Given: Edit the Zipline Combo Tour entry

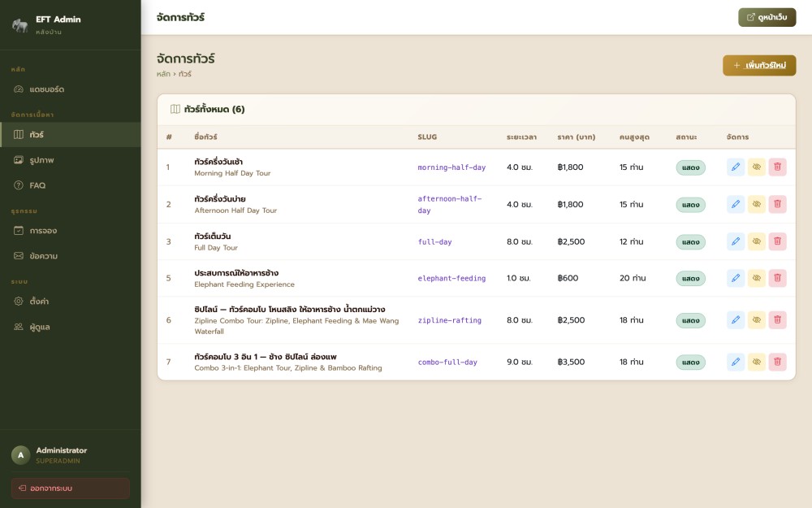Looking at the screenshot, I should click(735, 320).
